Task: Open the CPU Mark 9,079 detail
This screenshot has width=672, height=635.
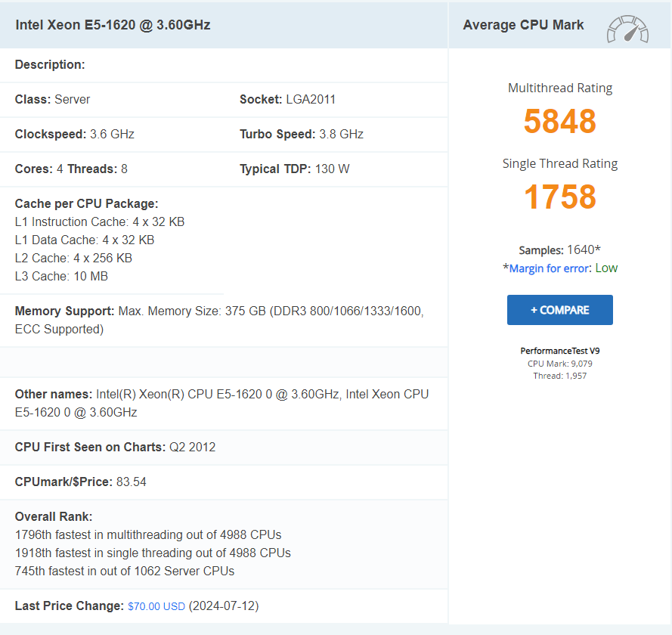Action: tap(559, 363)
